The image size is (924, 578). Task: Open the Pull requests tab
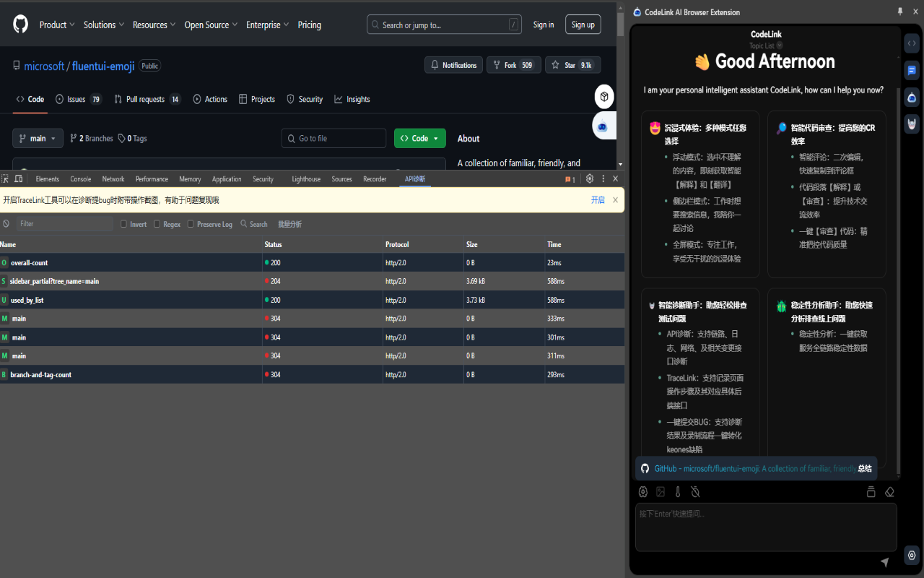point(147,99)
